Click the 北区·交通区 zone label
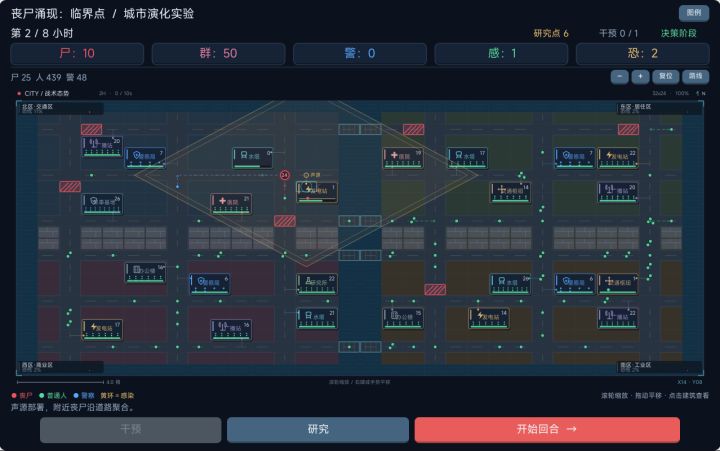 click(38, 107)
